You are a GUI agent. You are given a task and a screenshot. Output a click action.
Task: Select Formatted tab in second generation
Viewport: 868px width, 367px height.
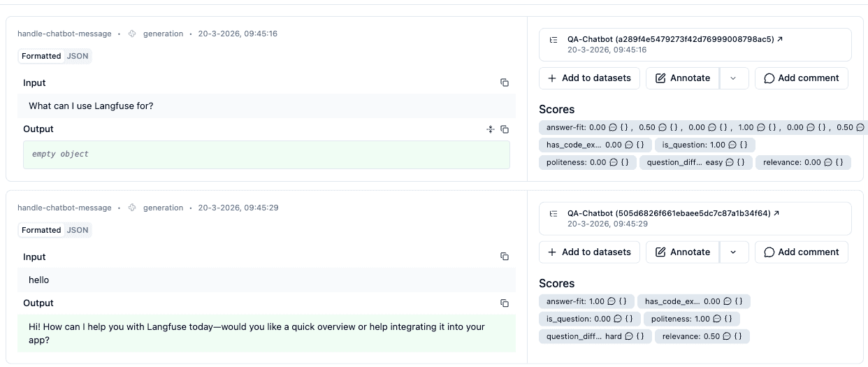coord(41,230)
